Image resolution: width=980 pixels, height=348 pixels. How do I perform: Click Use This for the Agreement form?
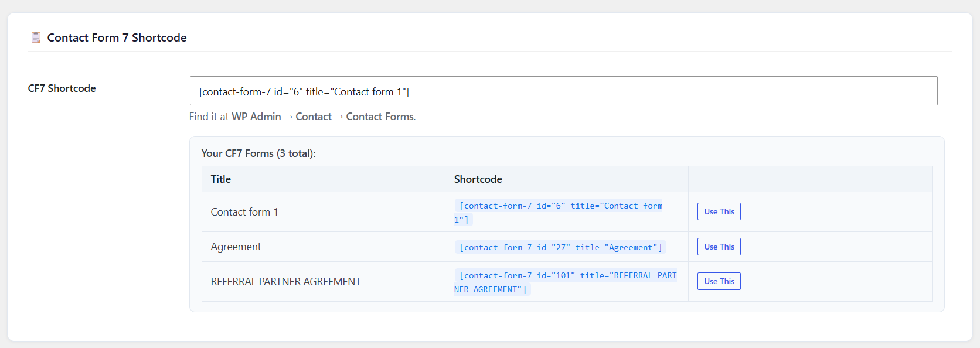719,247
